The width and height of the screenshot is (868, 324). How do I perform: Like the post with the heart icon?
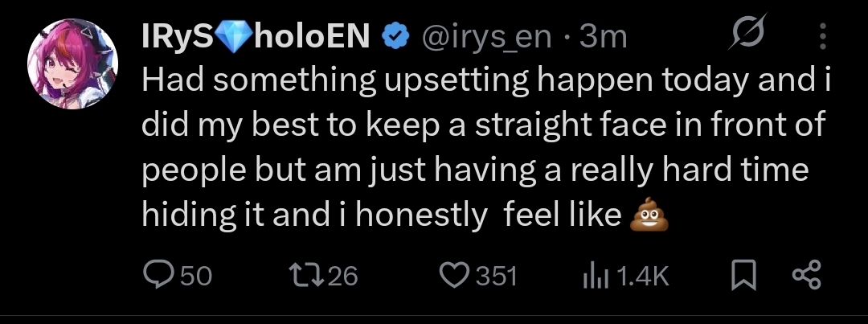[455, 276]
